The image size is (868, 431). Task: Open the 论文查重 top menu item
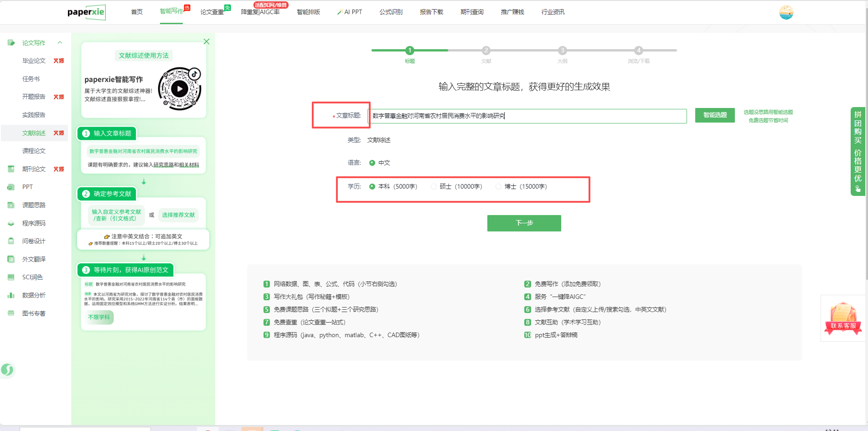click(x=212, y=12)
